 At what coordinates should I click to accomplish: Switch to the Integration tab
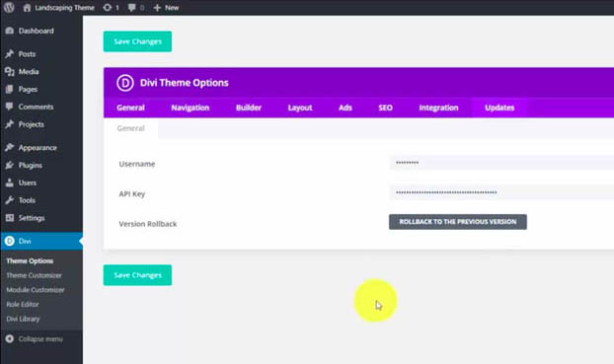click(x=438, y=108)
